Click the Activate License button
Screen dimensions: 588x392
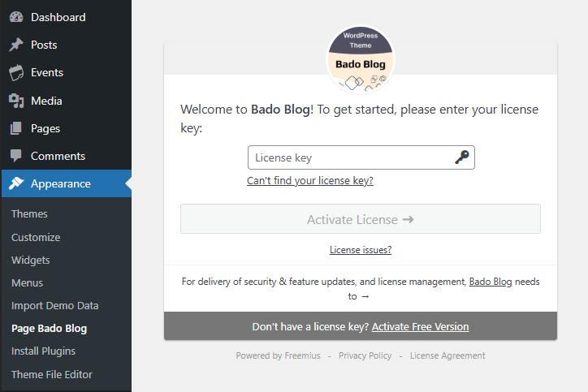coord(361,219)
